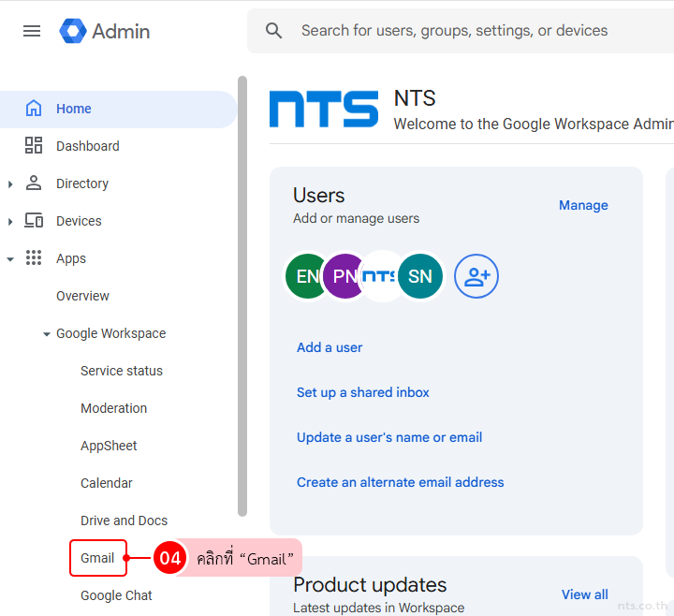Image resolution: width=674 pixels, height=616 pixels.
Task: Click the sidebar vertical scrollbar
Action: click(242, 296)
